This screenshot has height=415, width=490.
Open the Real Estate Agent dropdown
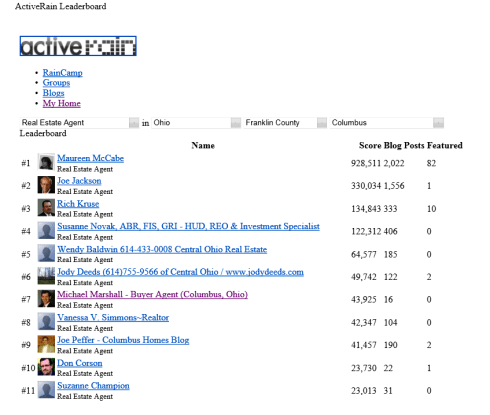click(x=79, y=123)
